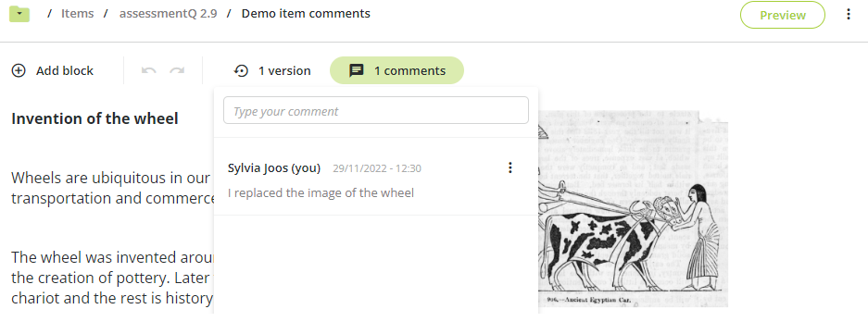Open the page options three-dot menu
Image resolution: width=868 pixels, height=334 pixels.
coord(848,15)
